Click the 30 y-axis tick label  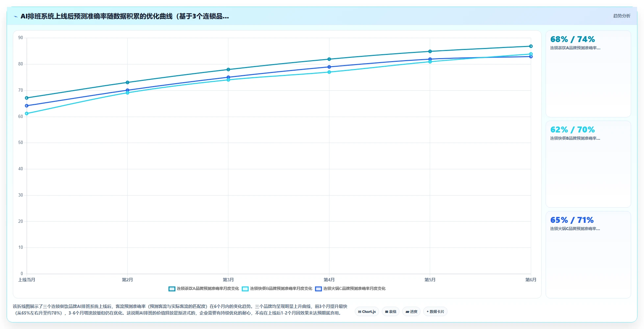[x=21, y=195]
